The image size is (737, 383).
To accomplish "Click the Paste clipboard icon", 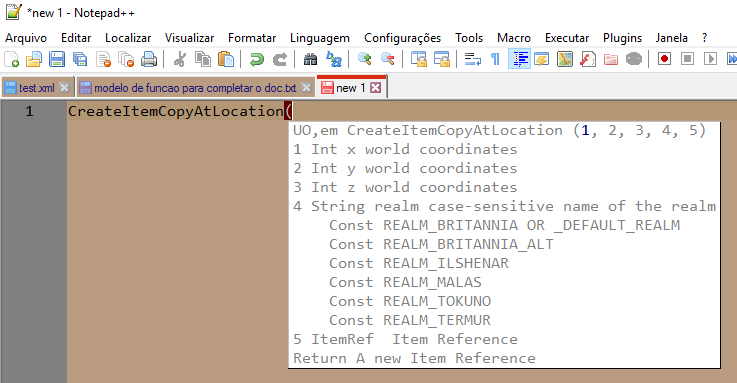I will pyautogui.click(x=226, y=59).
